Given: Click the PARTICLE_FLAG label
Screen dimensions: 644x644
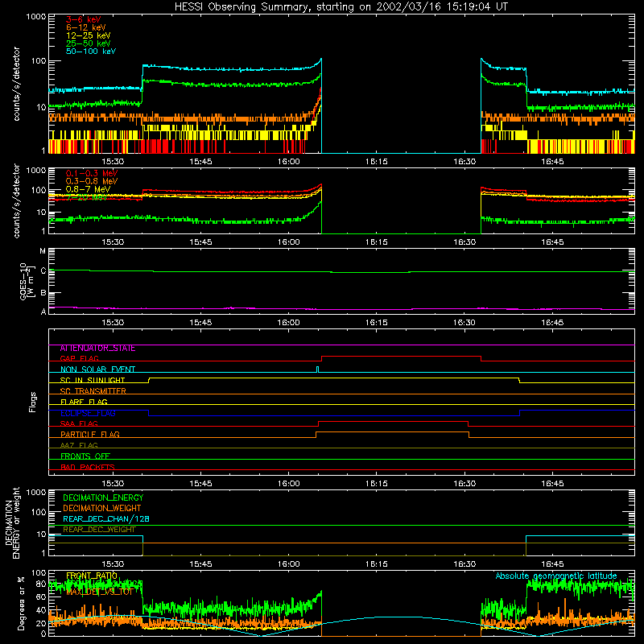Looking at the screenshot, I should (x=90, y=434).
